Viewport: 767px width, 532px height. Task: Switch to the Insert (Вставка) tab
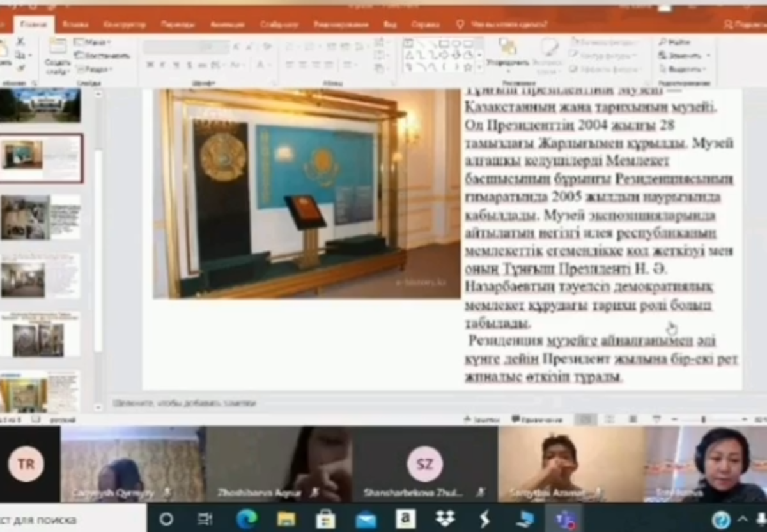point(75,24)
